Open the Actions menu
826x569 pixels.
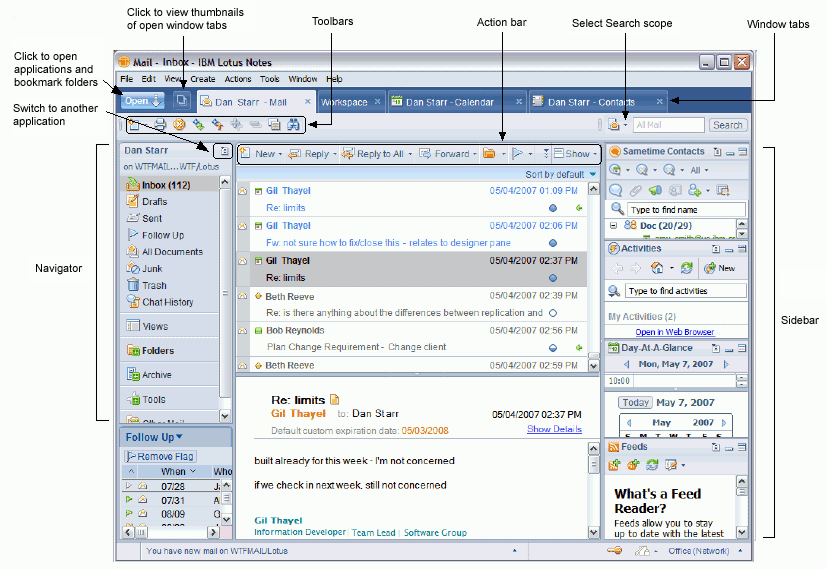pyautogui.click(x=238, y=79)
